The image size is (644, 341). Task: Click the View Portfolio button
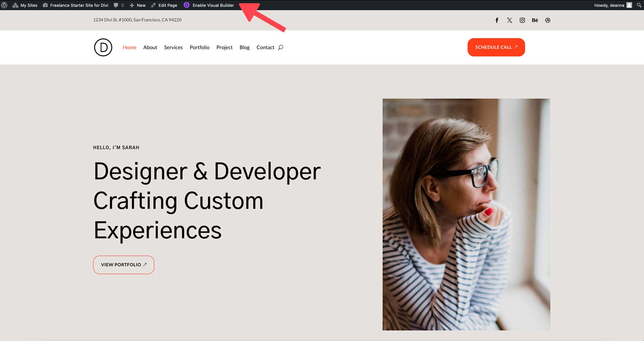123,265
